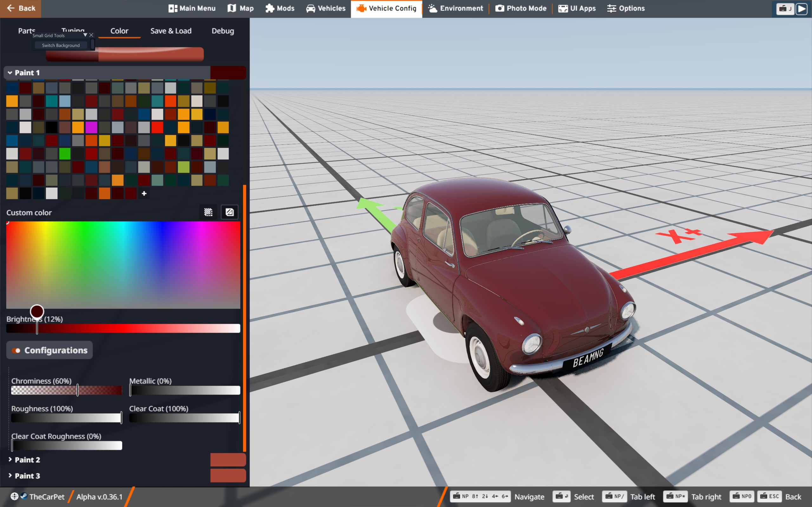Click the diagonal-split square icon beside Custom color
812x507 pixels.
point(230,212)
